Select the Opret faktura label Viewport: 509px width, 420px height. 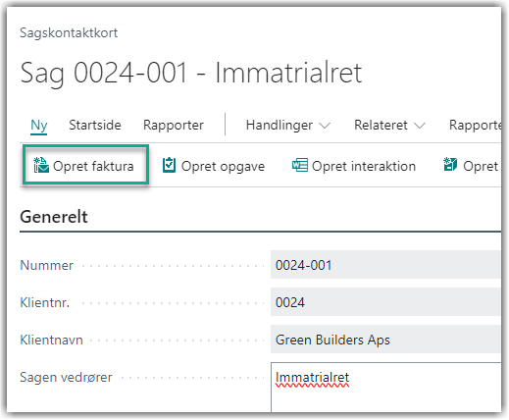pyautogui.click(x=93, y=166)
